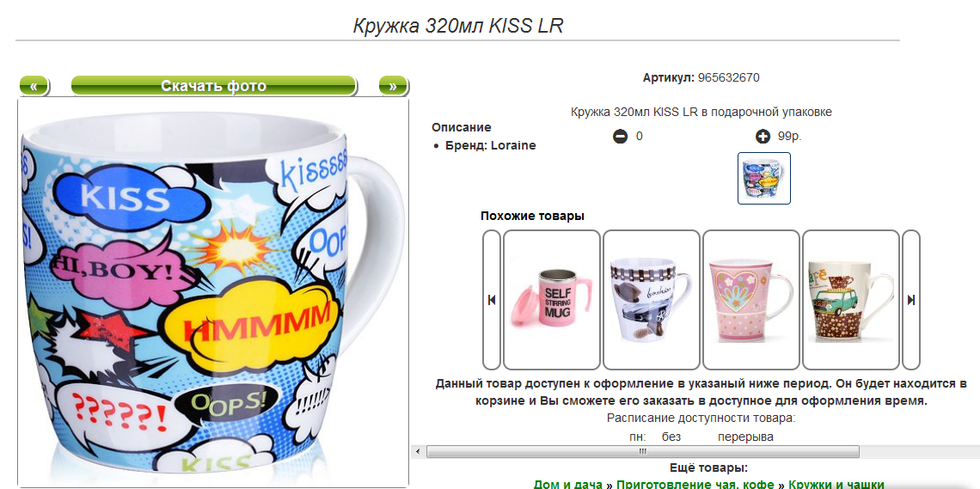Open the Кружки и чашки category link
Image resolution: width=980 pixels, height=489 pixels.
point(836,484)
